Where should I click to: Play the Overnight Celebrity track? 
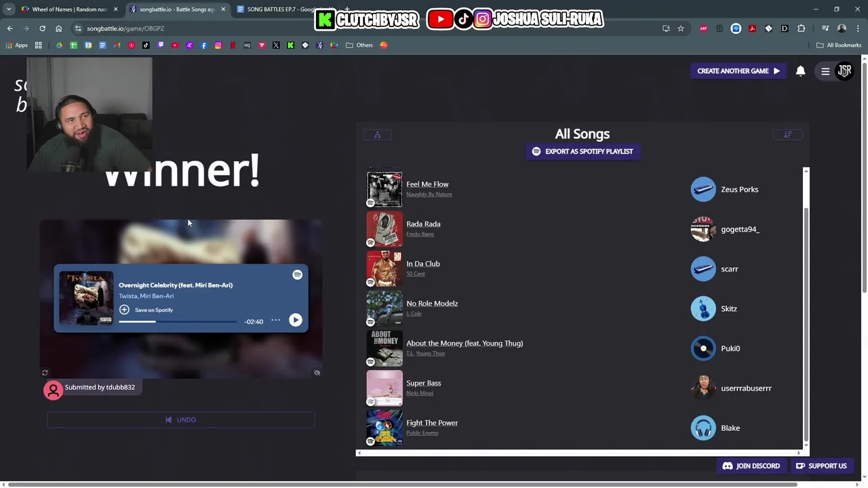296,320
